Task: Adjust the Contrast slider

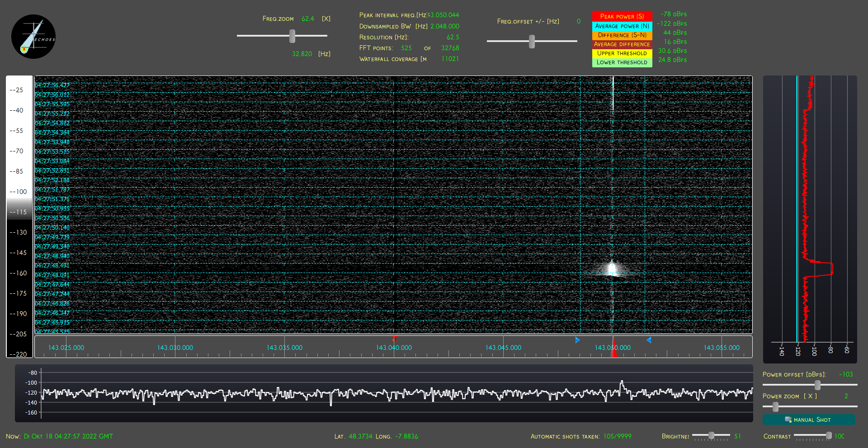Action: tap(828, 435)
